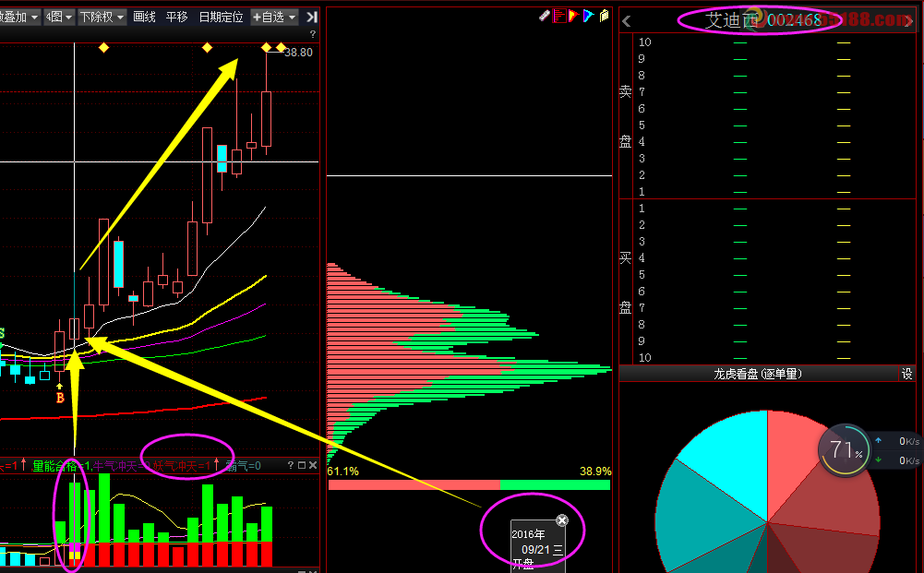Open 日期定位 date locator

click(x=221, y=18)
